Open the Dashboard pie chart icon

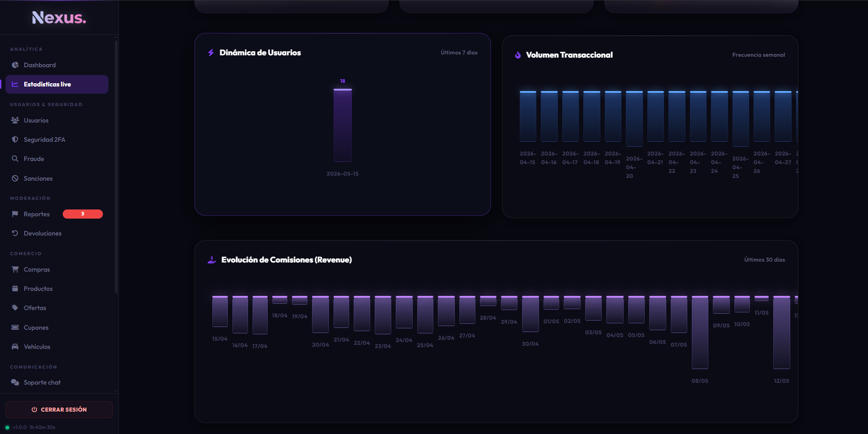pyautogui.click(x=15, y=65)
